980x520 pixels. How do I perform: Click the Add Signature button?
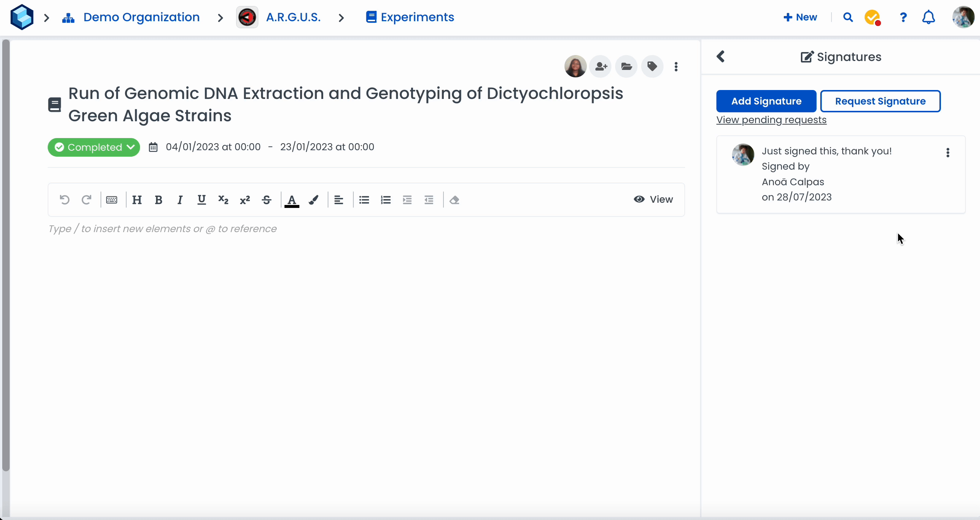766,101
